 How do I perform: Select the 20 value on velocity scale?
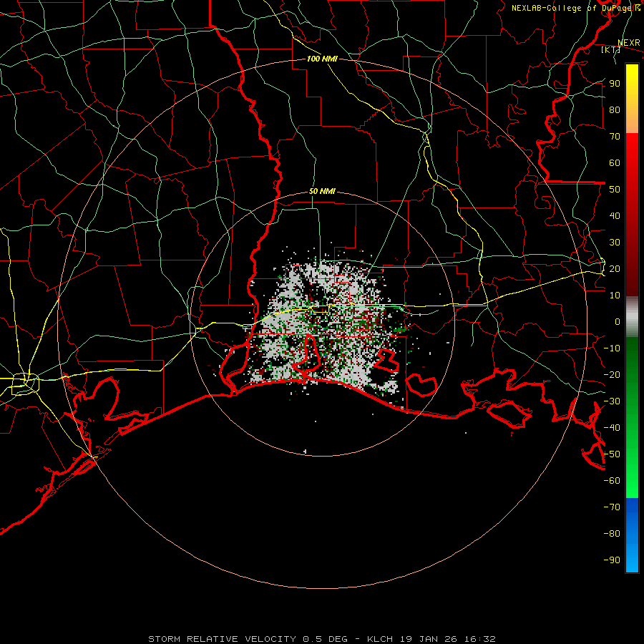tap(615, 269)
